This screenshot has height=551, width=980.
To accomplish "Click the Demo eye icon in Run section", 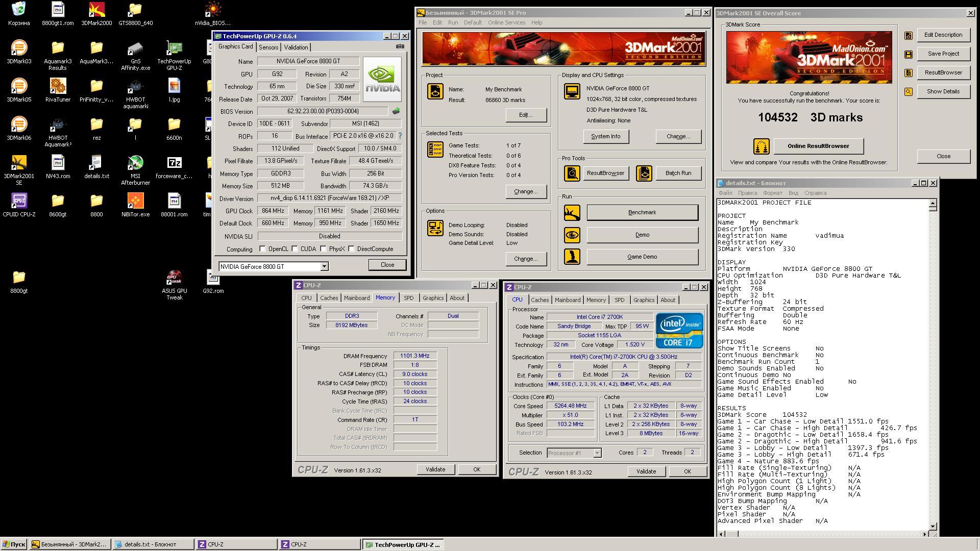I will [x=572, y=235].
